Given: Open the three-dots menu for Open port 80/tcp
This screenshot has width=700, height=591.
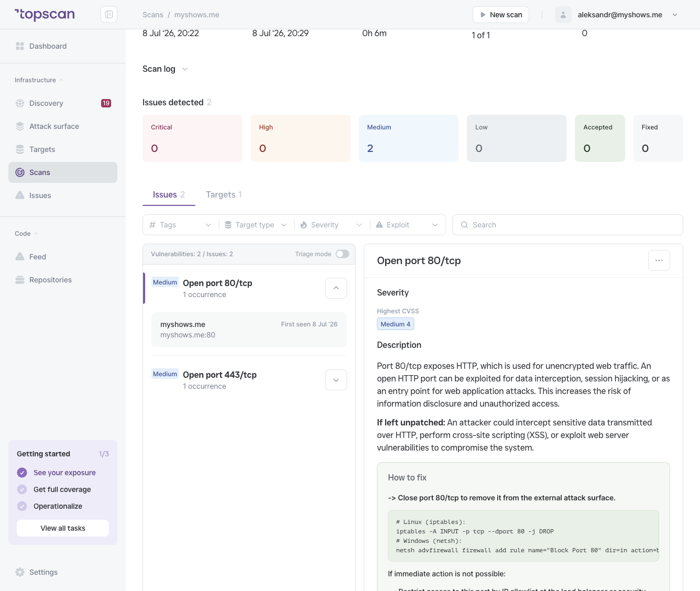Looking at the screenshot, I should 659,260.
